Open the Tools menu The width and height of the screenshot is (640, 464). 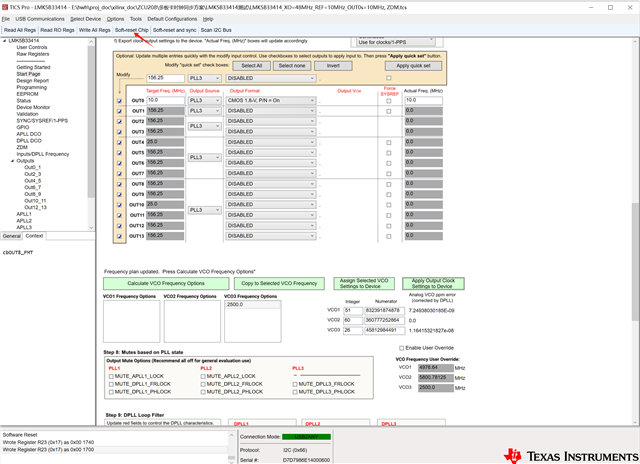point(136,19)
